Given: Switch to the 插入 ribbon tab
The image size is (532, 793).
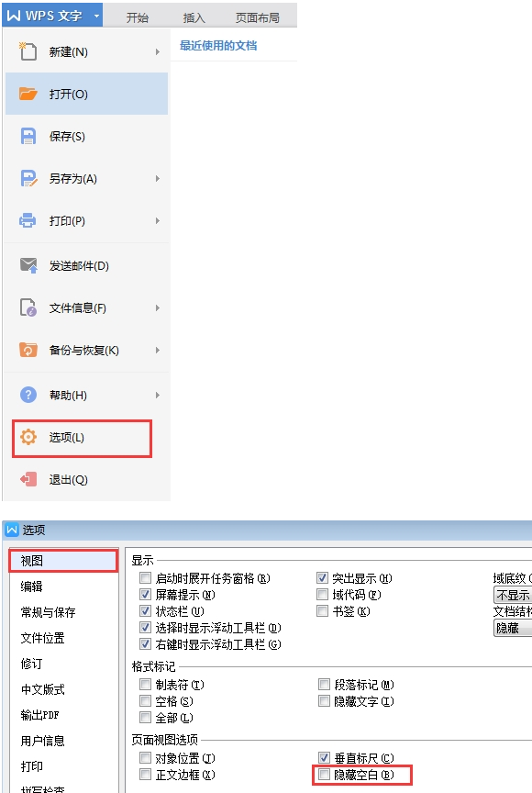Looking at the screenshot, I should [194, 17].
